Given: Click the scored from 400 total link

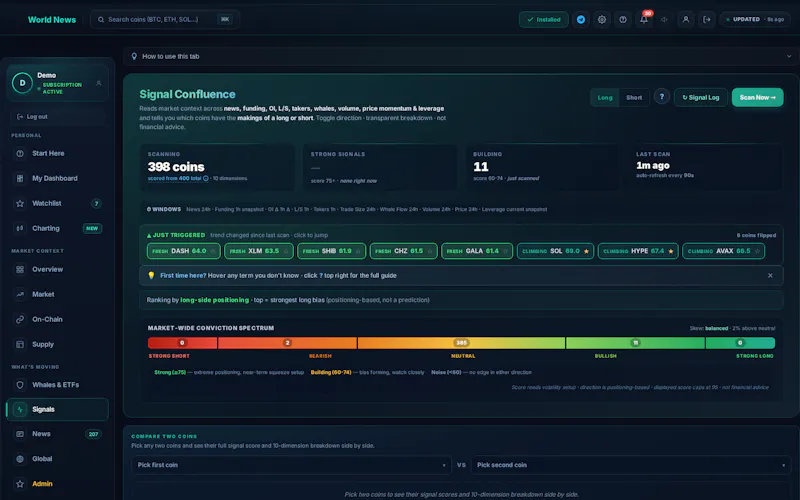Looking at the screenshot, I should (x=174, y=178).
